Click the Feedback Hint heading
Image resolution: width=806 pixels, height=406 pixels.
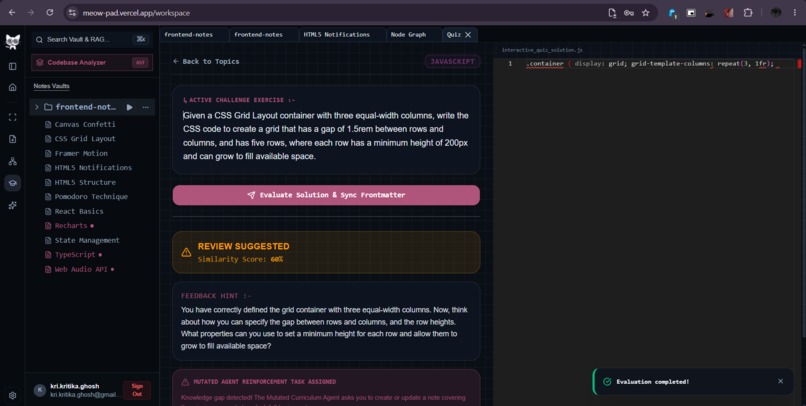pos(216,296)
